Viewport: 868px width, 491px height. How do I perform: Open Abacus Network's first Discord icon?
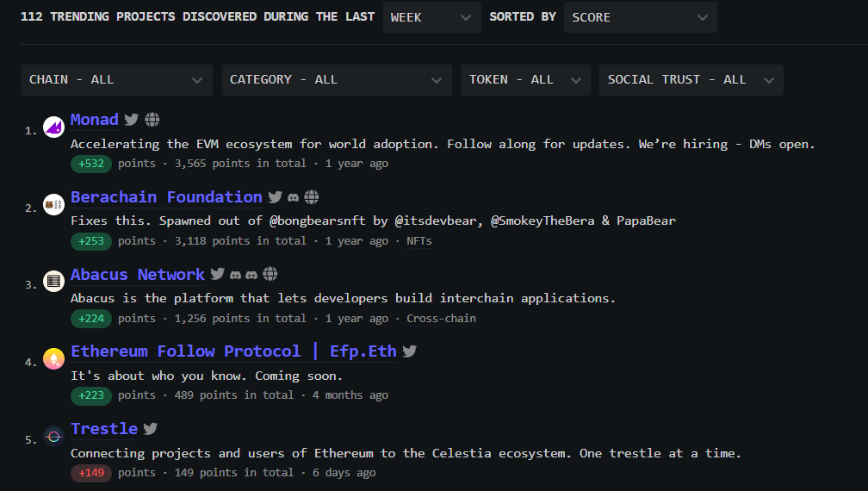(235, 275)
